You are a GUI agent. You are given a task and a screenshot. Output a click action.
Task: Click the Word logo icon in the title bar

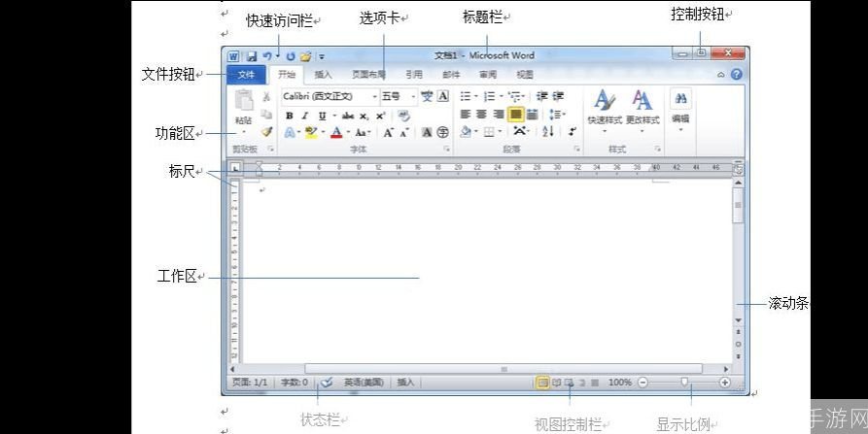(x=233, y=56)
